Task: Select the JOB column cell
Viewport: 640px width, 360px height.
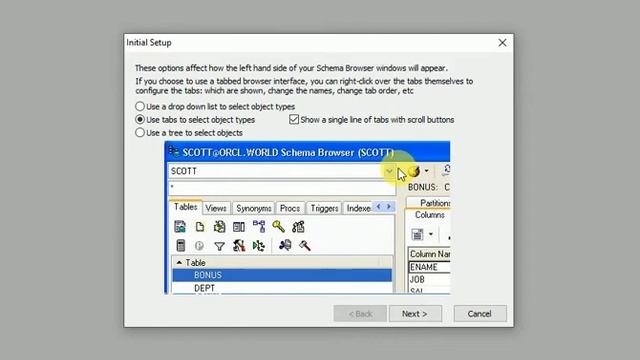Action: click(429, 280)
